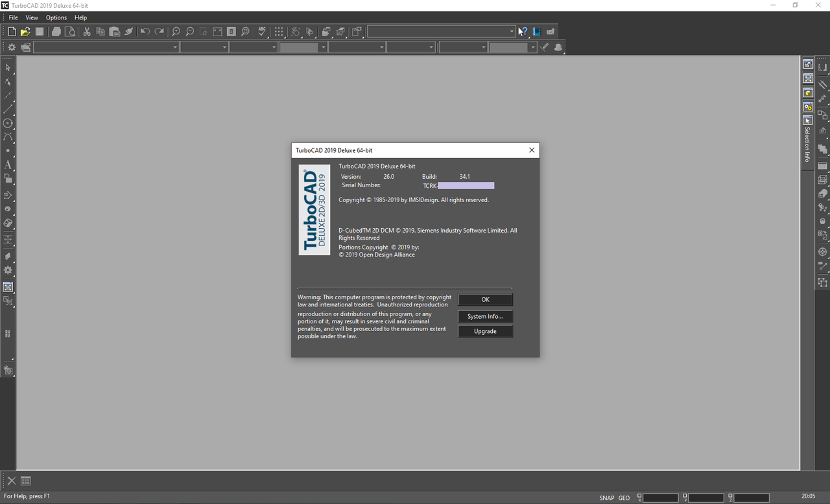Open the wide dropdown in top toolbar
Screen dimensions: 830x504
point(441,31)
